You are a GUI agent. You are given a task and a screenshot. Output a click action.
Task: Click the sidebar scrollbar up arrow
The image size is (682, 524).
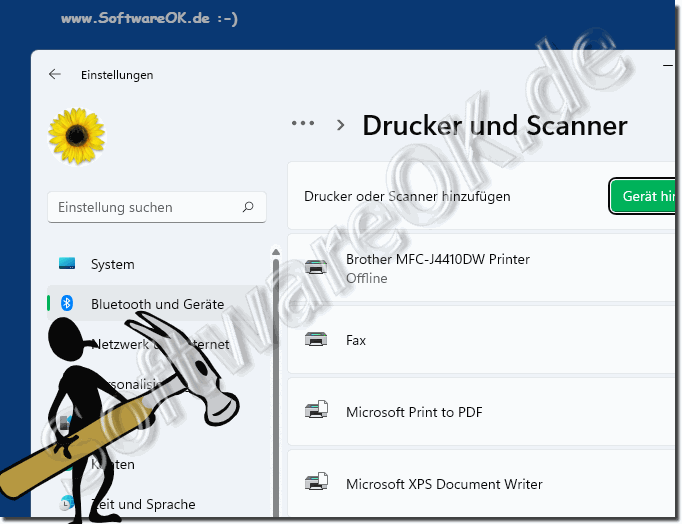[x=276, y=252]
